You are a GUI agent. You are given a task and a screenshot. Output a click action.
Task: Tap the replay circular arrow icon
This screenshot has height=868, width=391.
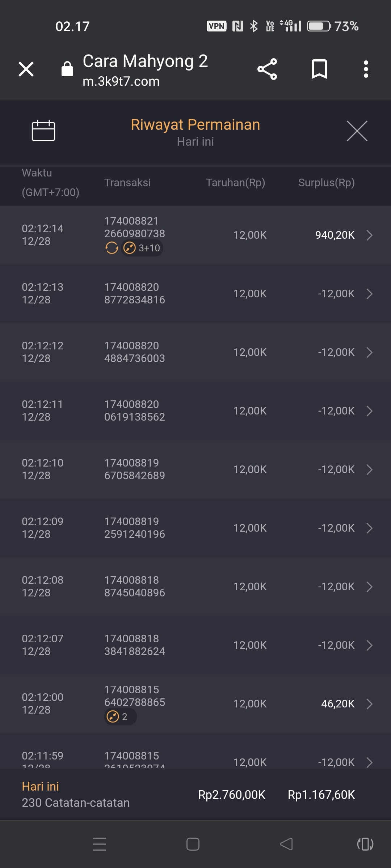(112, 248)
